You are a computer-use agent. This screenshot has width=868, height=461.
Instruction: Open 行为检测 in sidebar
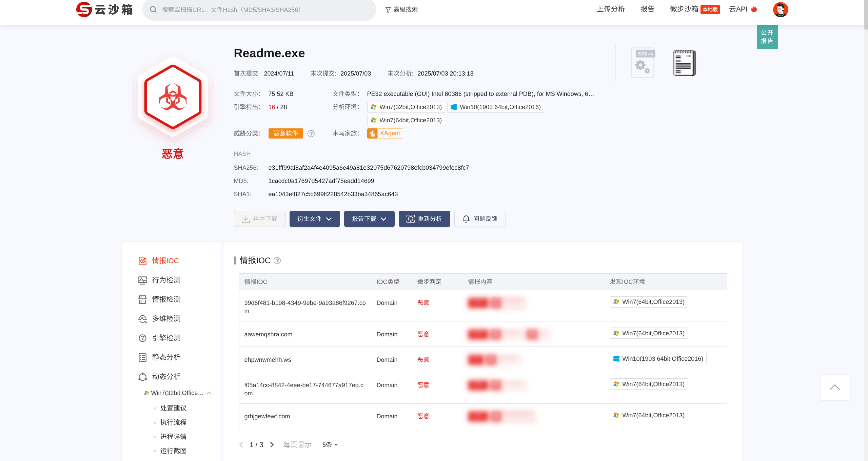[166, 280]
